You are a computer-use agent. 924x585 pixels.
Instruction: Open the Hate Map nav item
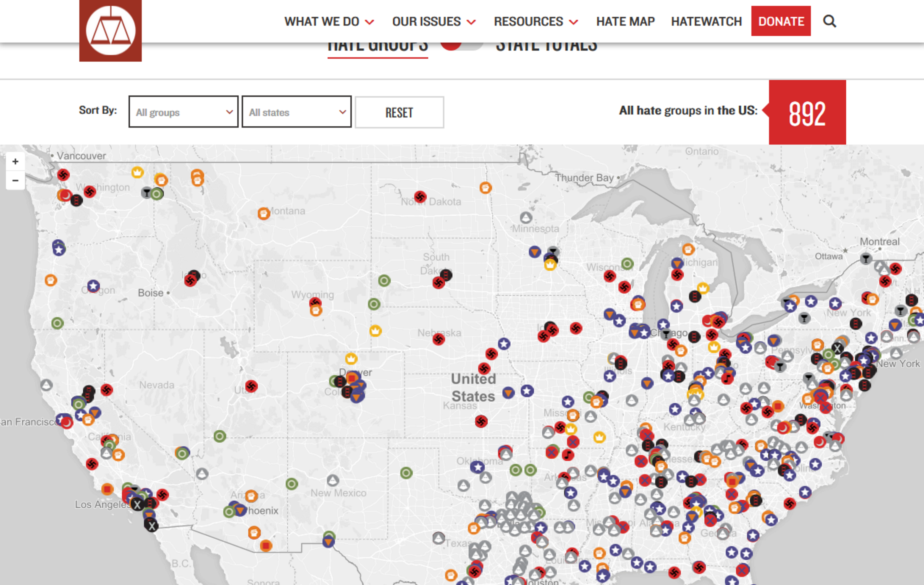tap(625, 21)
